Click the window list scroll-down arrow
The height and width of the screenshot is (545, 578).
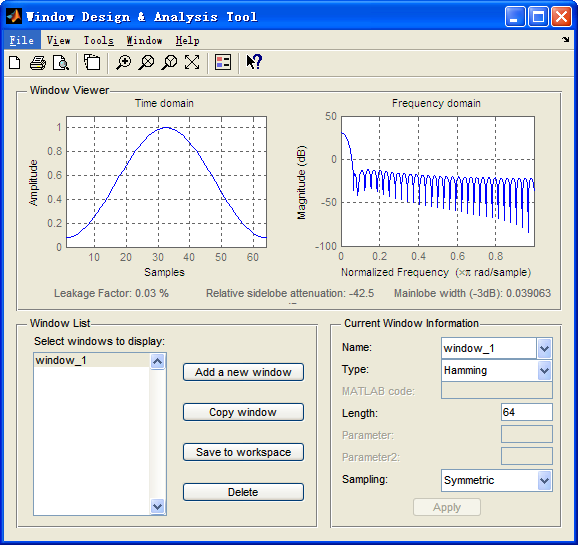[158, 506]
